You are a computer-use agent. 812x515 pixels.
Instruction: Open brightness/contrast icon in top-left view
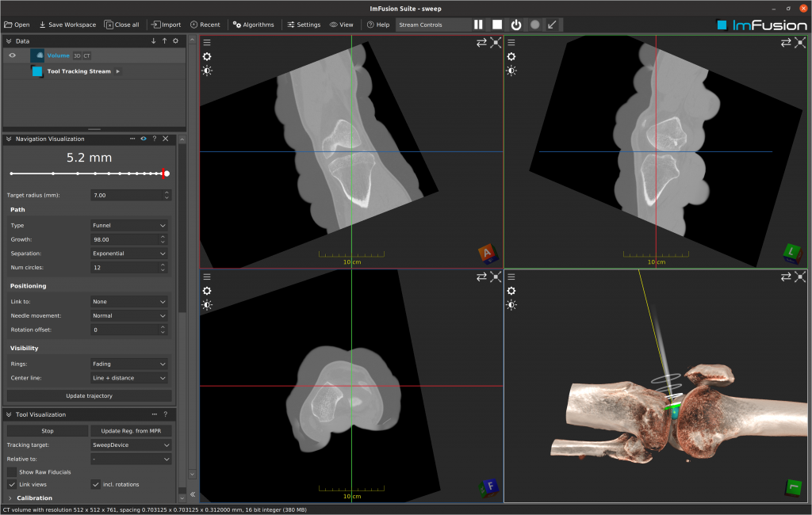point(207,71)
